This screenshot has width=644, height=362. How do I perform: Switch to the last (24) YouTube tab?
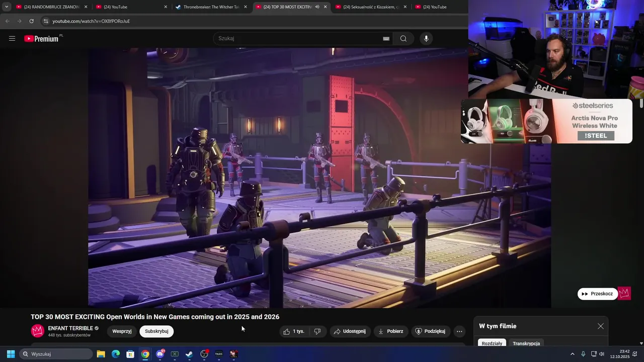(x=439, y=7)
